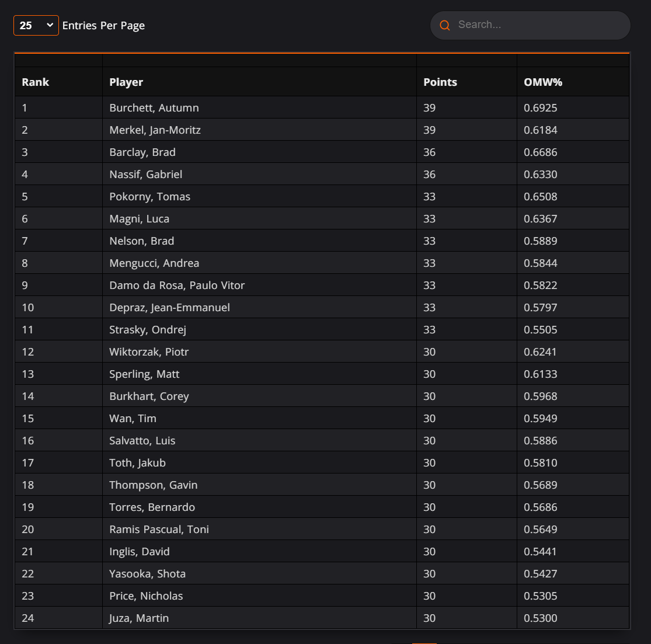Viewport: 651px width, 644px height.
Task: Sort by the Points column header
Action: (x=440, y=82)
